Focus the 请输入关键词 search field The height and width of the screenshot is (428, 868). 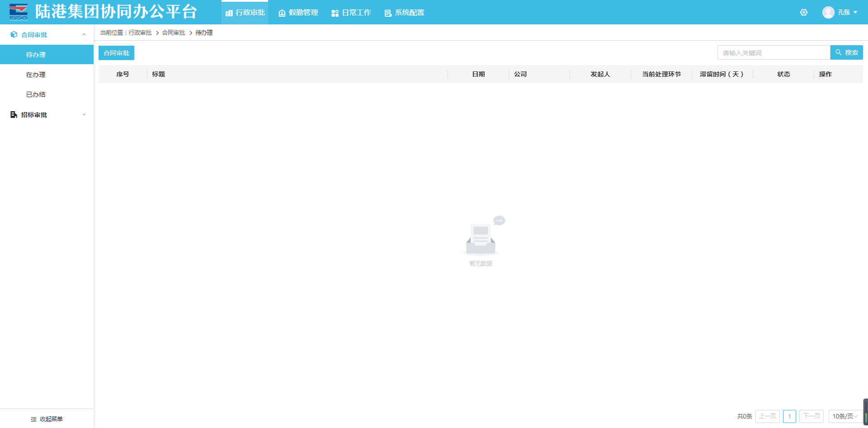pyautogui.click(x=774, y=52)
